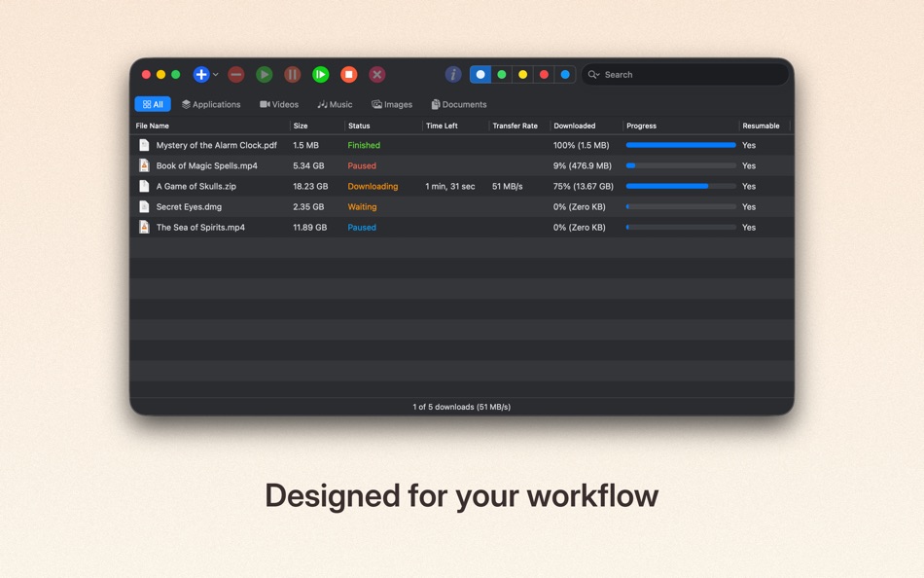Screen dimensions: 924x578
Task: Click the 18.23 GB size cell
Action: click(310, 187)
